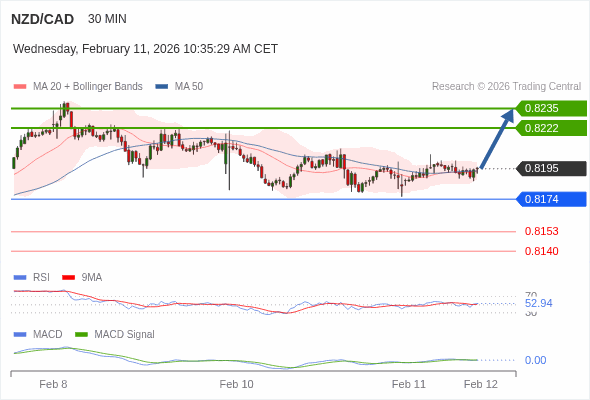The image size is (590, 400).
Task: Click the 0.8195 current price tag
Action: tap(551, 168)
